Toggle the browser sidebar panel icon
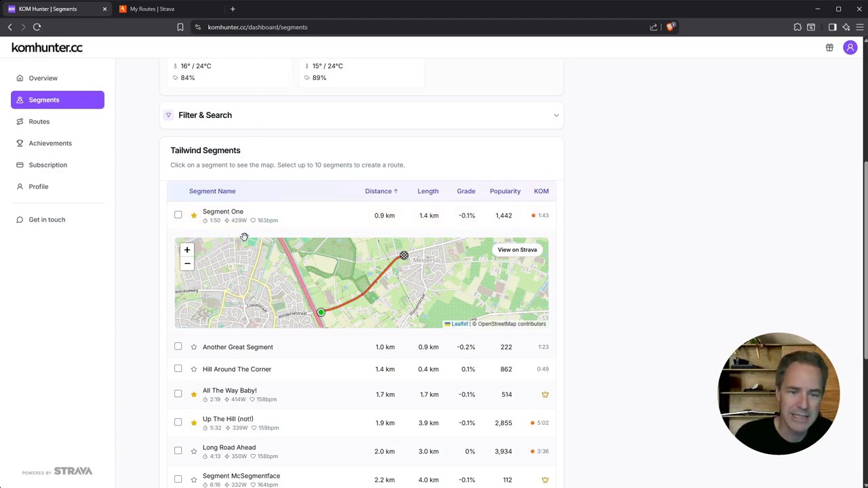Screen dimensions: 868x488 point(832,27)
